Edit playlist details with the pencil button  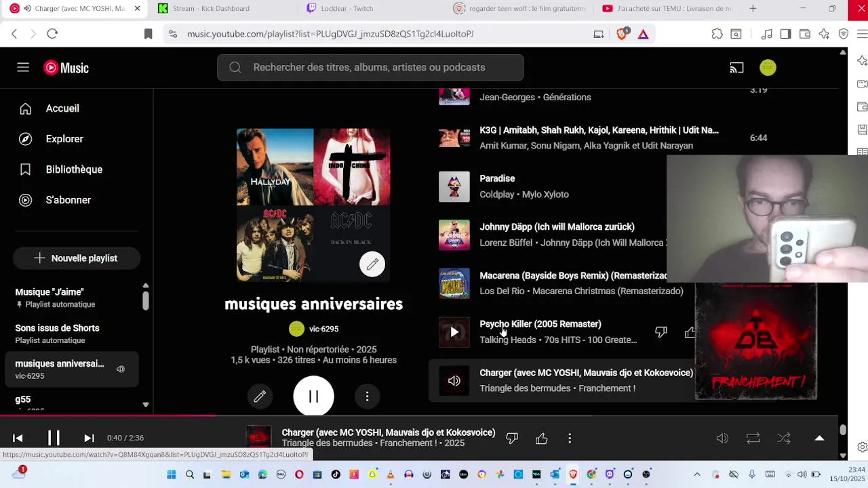(260, 396)
